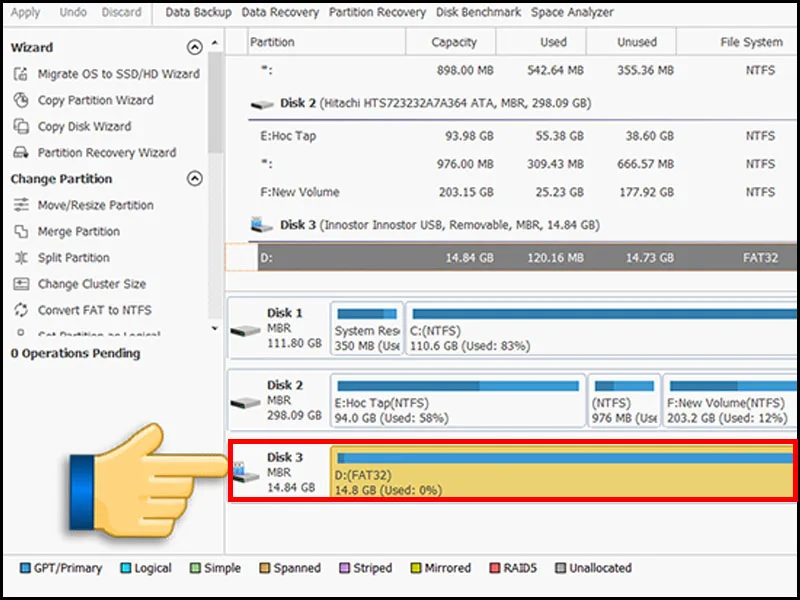Select Disk 2 drive icon in disk map

245,403
